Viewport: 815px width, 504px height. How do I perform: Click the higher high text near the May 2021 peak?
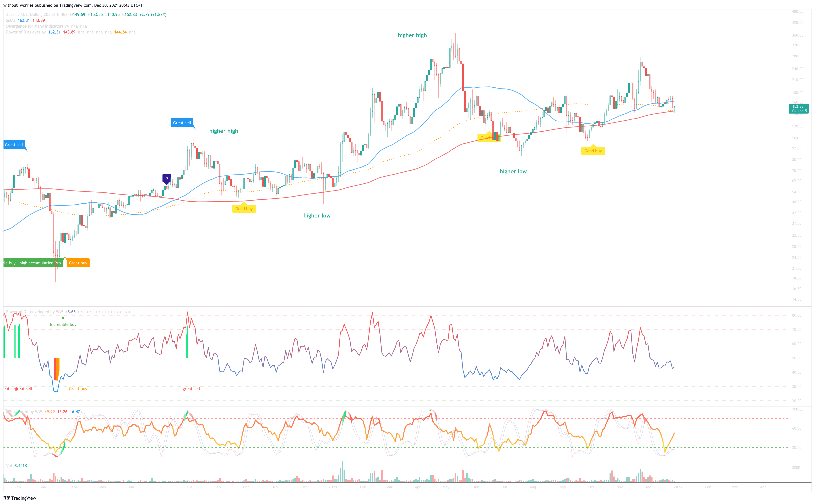click(412, 35)
